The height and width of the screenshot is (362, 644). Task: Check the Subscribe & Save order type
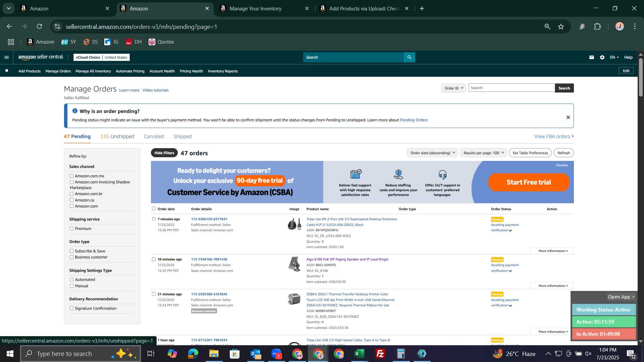coord(71,251)
